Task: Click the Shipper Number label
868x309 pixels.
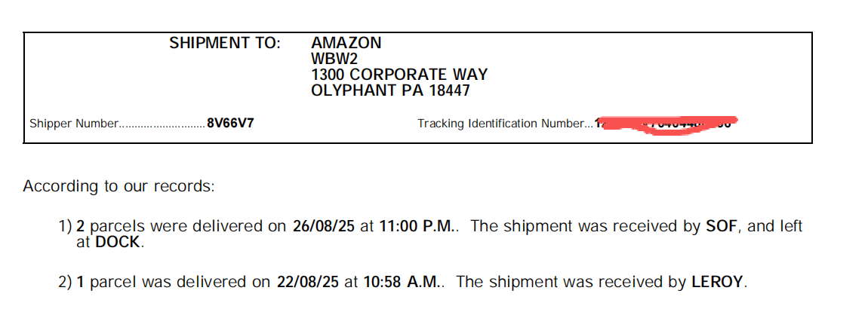Action: [x=74, y=124]
